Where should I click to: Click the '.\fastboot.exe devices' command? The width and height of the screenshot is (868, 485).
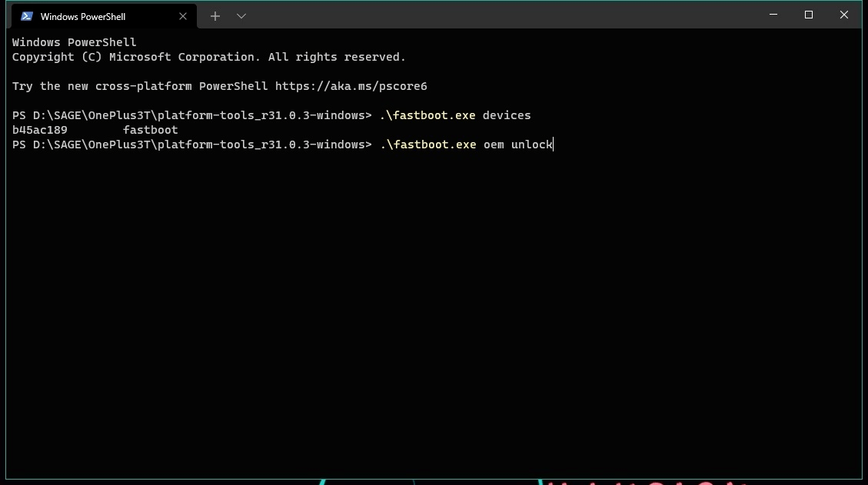tap(455, 116)
